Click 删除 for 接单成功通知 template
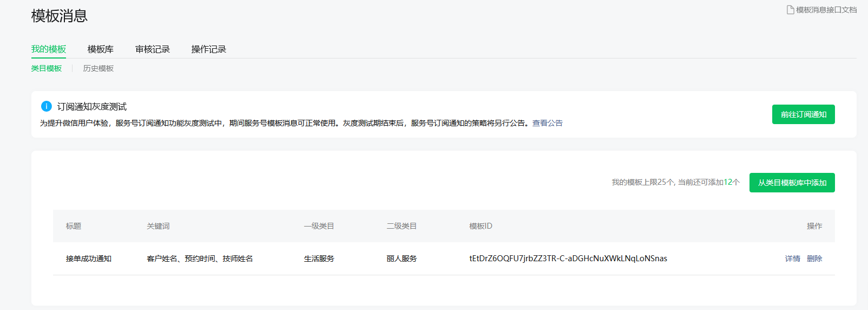 (x=814, y=259)
